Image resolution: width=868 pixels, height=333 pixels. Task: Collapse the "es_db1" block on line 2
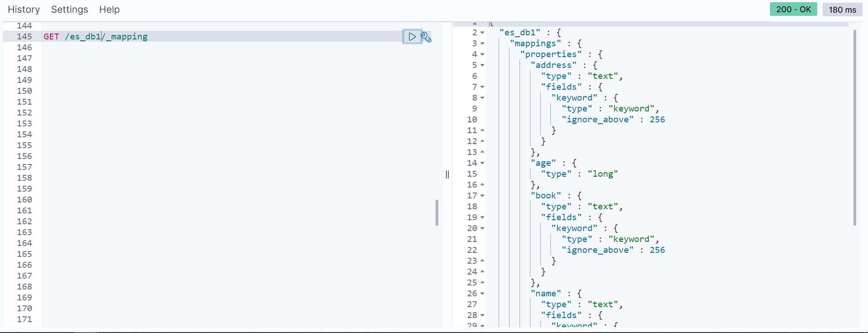[482, 33]
